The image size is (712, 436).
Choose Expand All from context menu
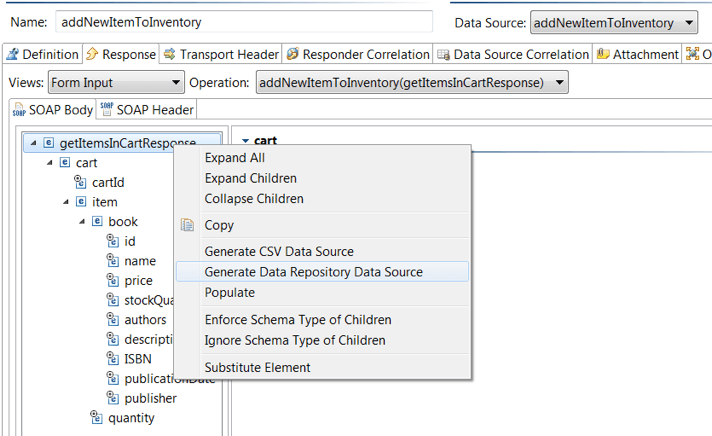click(x=323, y=158)
